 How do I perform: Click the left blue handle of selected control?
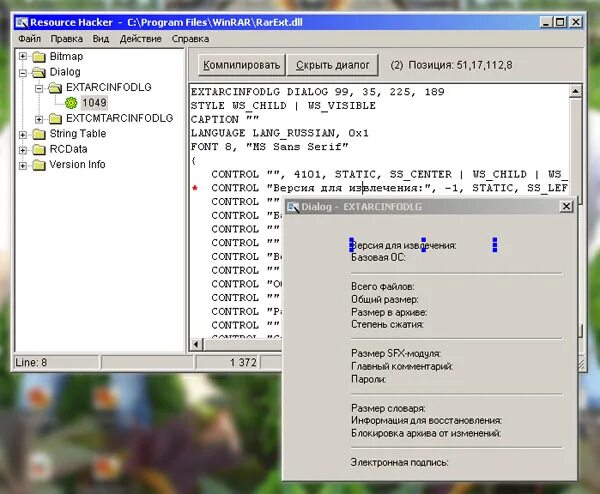[x=352, y=245]
